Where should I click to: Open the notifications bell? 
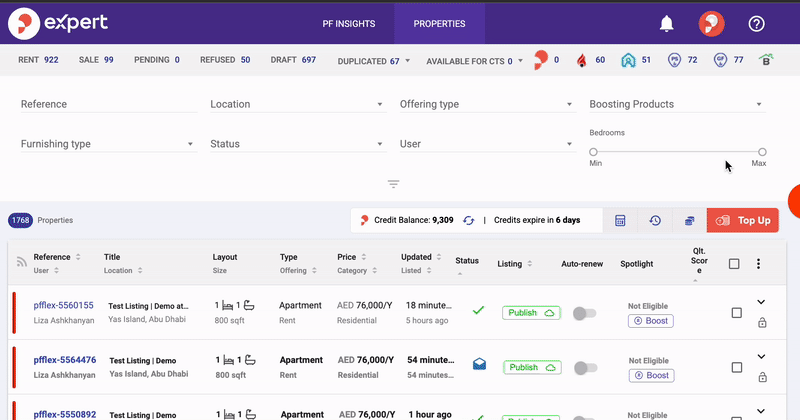[666, 23]
